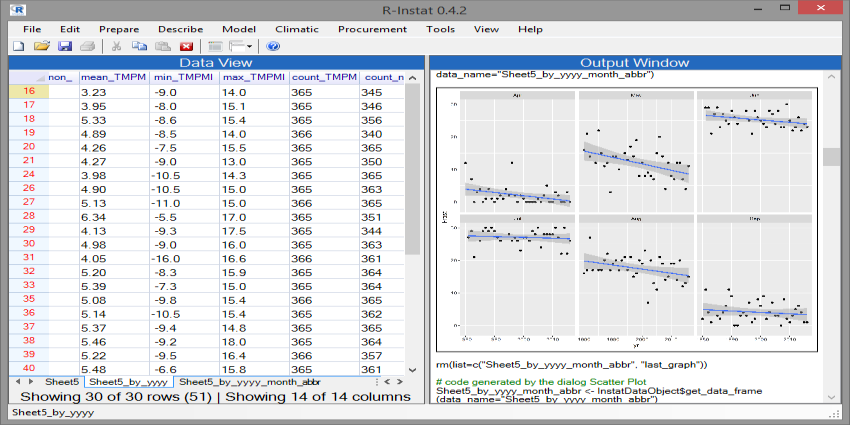Click the Print toolbar icon

click(x=87, y=46)
